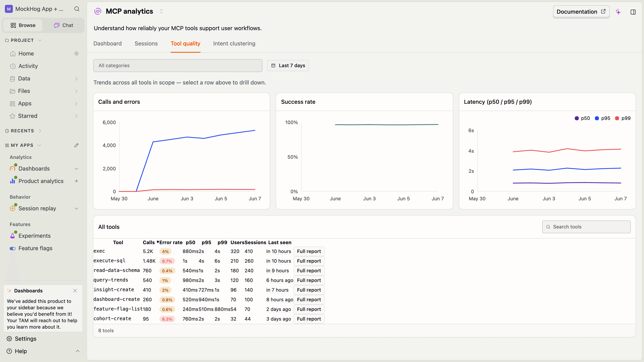Click the Activity clock icon
The image size is (644, 362).
(13, 66)
